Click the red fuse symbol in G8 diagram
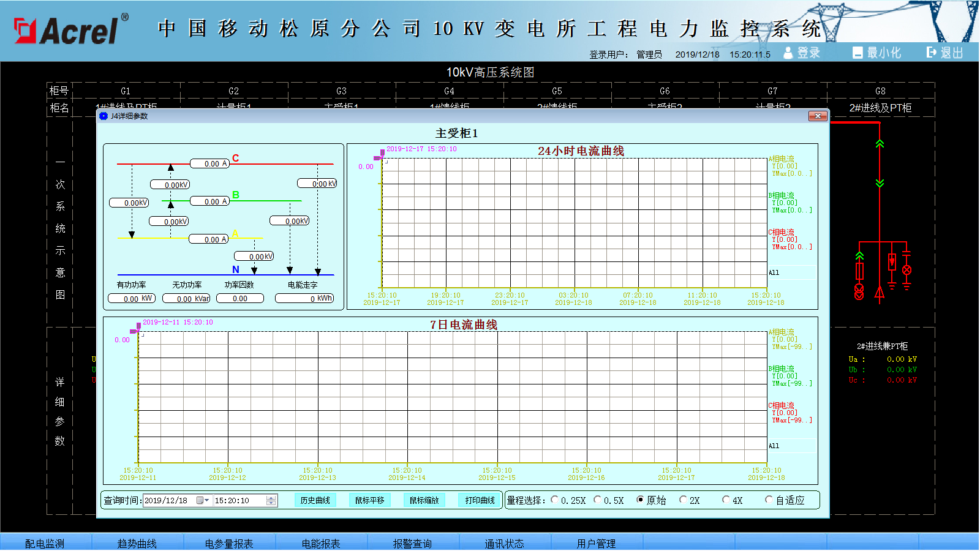 [859, 271]
